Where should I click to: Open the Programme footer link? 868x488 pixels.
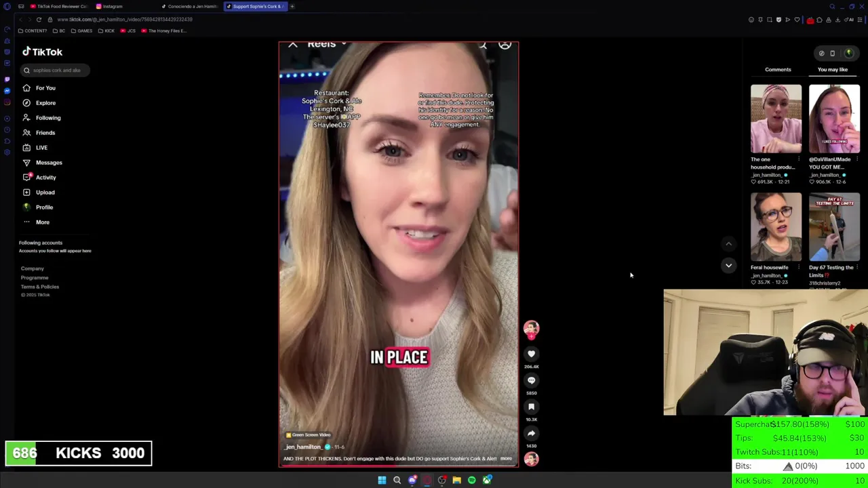point(35,278)
